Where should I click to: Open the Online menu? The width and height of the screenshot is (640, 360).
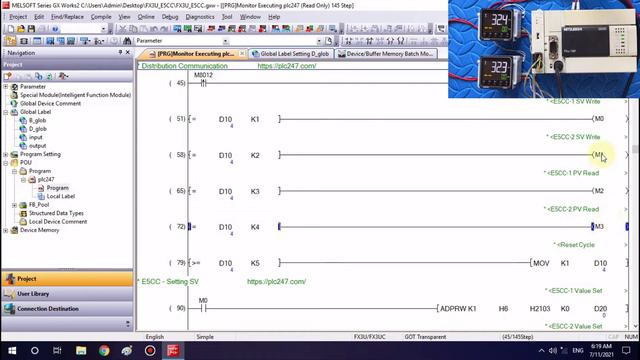pos(146,17)
